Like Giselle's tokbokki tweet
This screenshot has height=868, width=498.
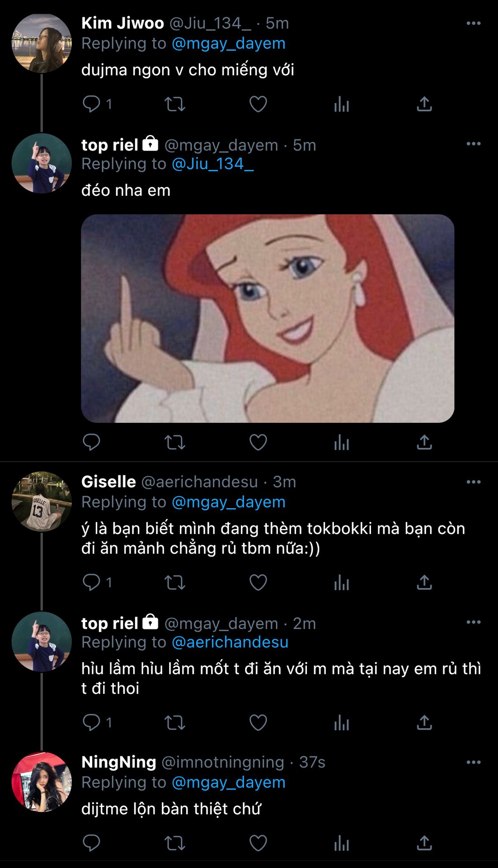[x=258, y=582]
